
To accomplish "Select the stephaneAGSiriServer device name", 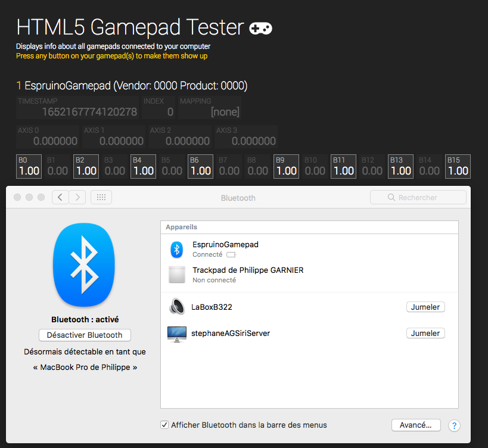I will tap(231, 333).
